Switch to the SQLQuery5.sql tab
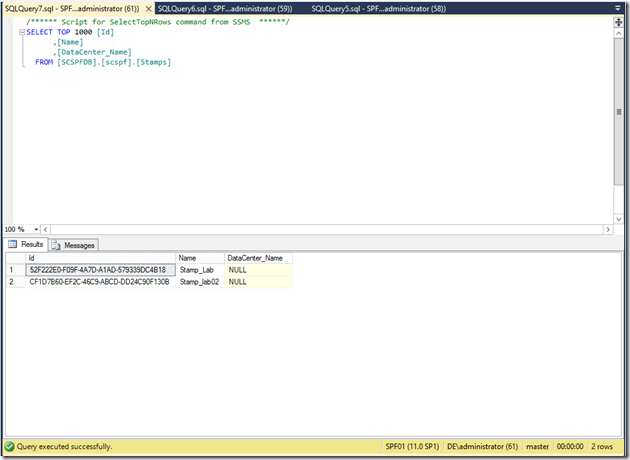The height and width of the screenshot is (460, 630). (378, 8)
